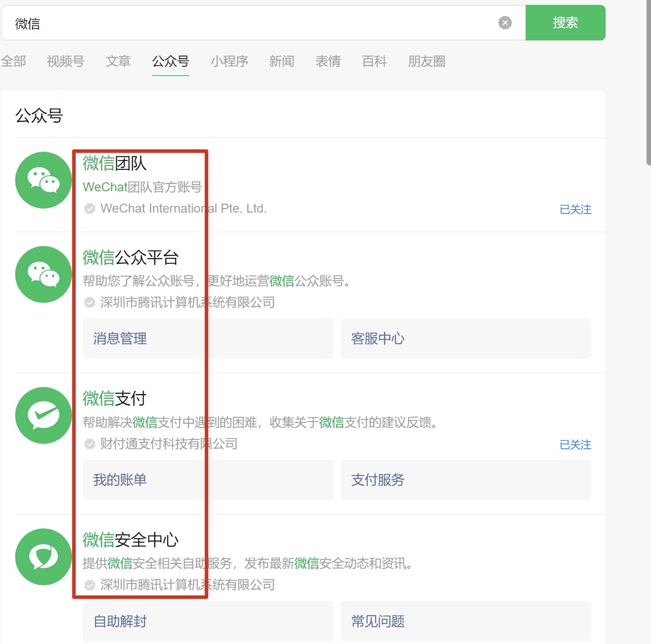Open the 微信团队 account avatar
Screen dimensions: 651x644
point(44,180)
